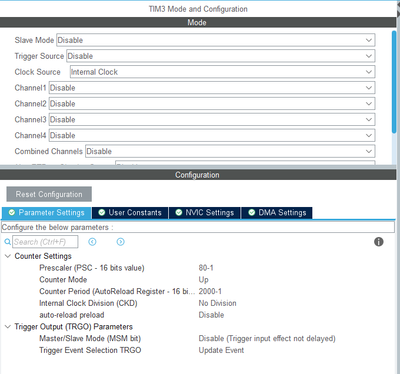Select the Prescaler value 80-1
The width and height of the screenshot is (400, 374).
coord(206,268)
